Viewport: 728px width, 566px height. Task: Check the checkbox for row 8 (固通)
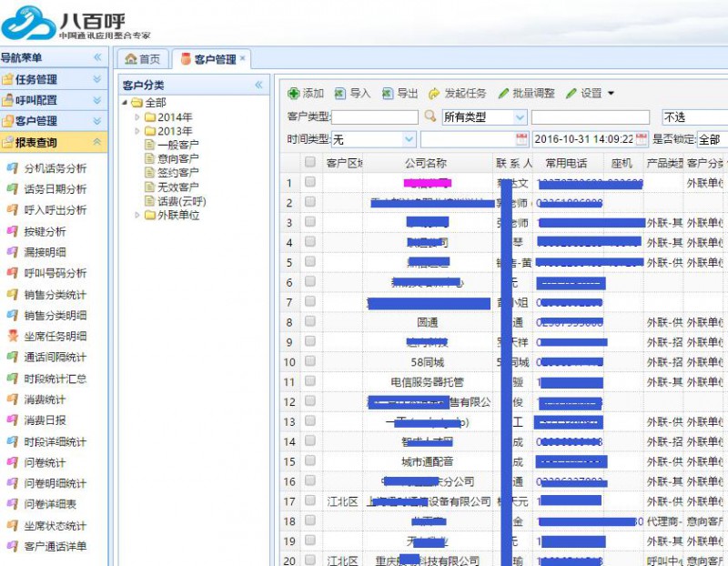pos(310,322)
